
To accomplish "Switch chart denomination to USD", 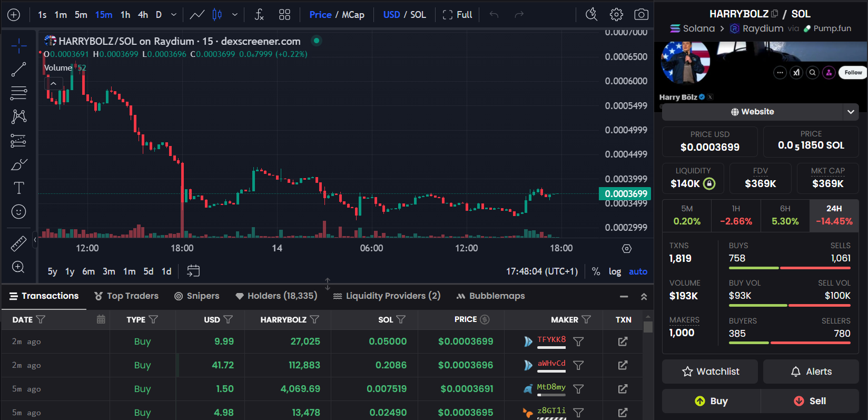I will tap(391, 15).
